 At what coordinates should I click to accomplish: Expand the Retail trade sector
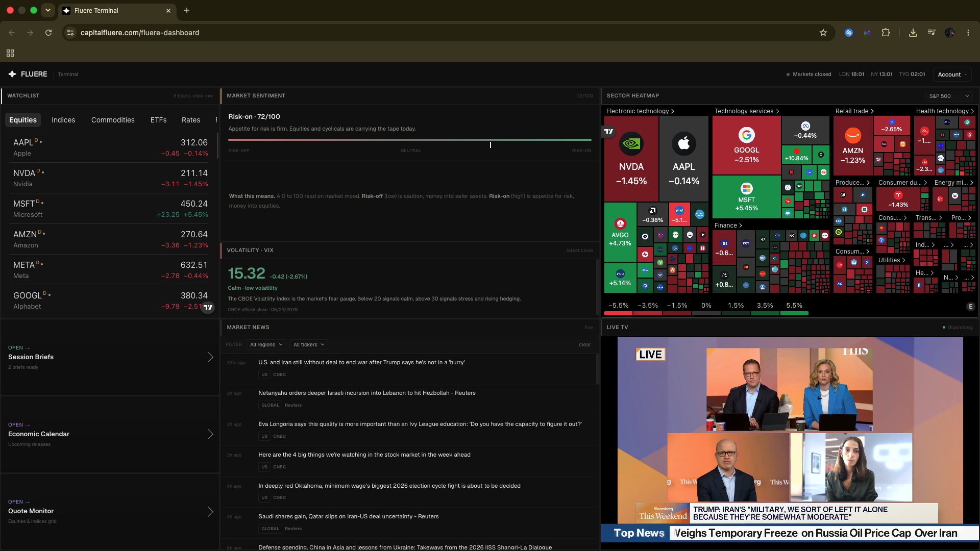[854, 111]
